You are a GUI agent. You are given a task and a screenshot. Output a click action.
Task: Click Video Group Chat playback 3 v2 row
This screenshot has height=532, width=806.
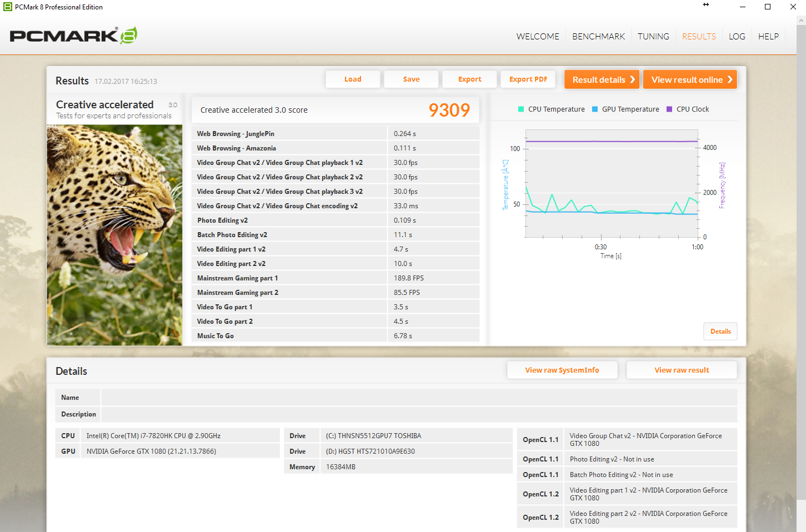click(336, 192)
